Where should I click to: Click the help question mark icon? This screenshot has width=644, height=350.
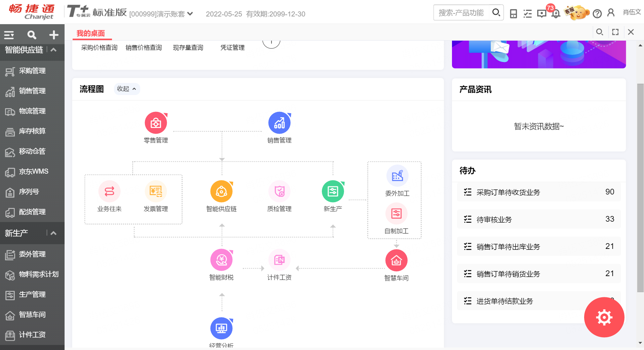[x=598, y=13]
